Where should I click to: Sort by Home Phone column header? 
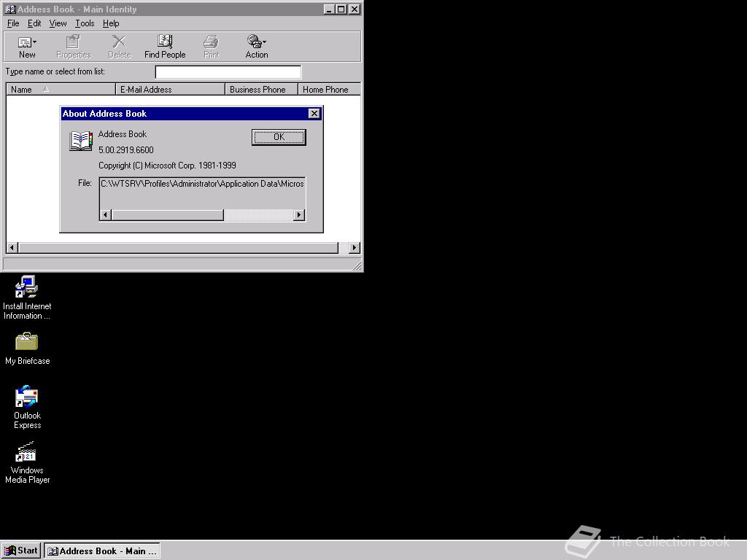click(x=329, y=89)
